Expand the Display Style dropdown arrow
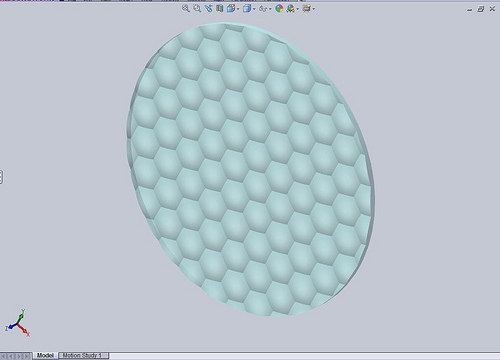The width and height of the screenshot is (500, 360). tap(254, 9)
